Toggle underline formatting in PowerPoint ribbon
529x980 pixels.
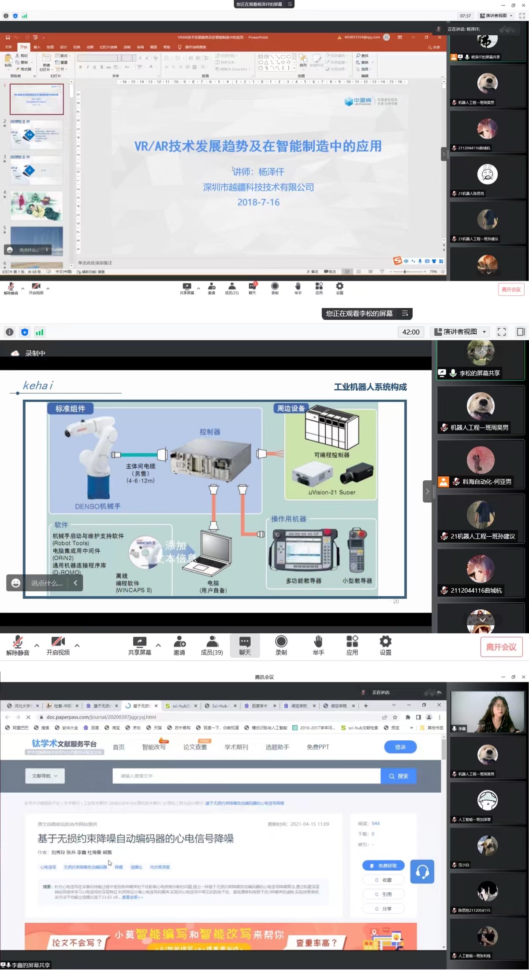click(x=94, y=67)
